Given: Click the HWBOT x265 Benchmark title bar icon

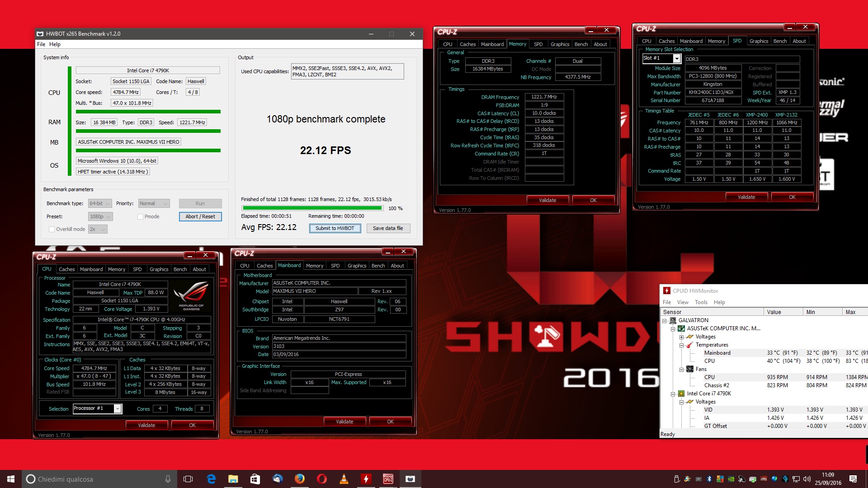Looking at the screenshot, I should [40, 34].
